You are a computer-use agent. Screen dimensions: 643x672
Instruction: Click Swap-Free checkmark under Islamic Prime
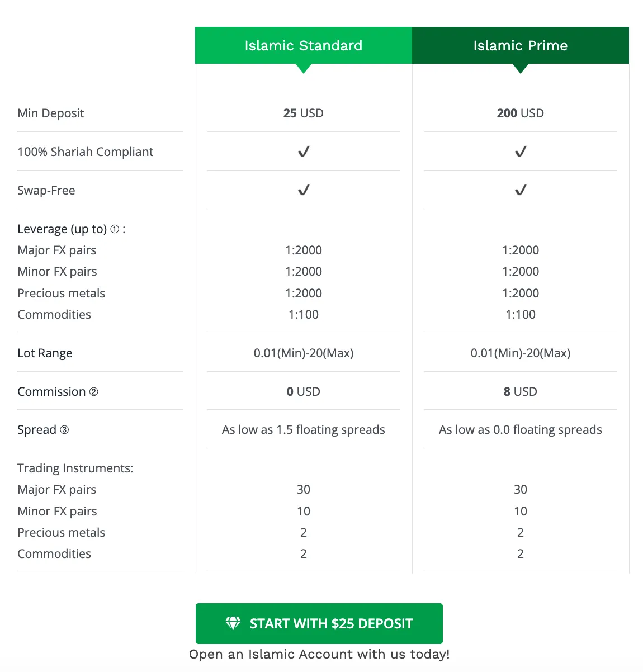(x=521, y=190)
